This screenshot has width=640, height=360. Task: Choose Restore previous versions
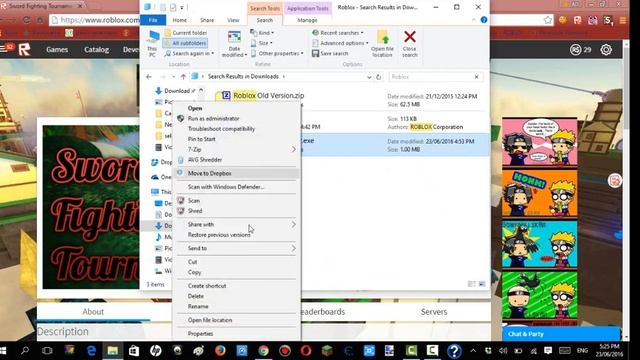pos(219,235)
